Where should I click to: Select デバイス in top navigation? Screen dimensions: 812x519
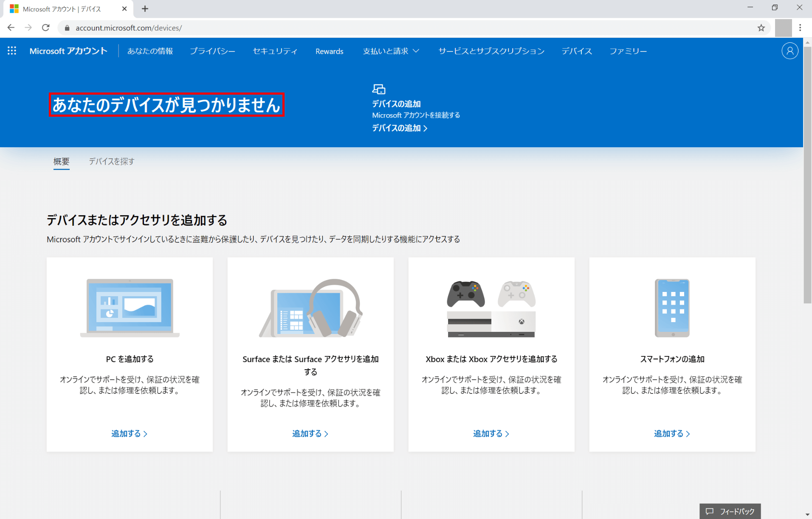[x=577, y=51]
